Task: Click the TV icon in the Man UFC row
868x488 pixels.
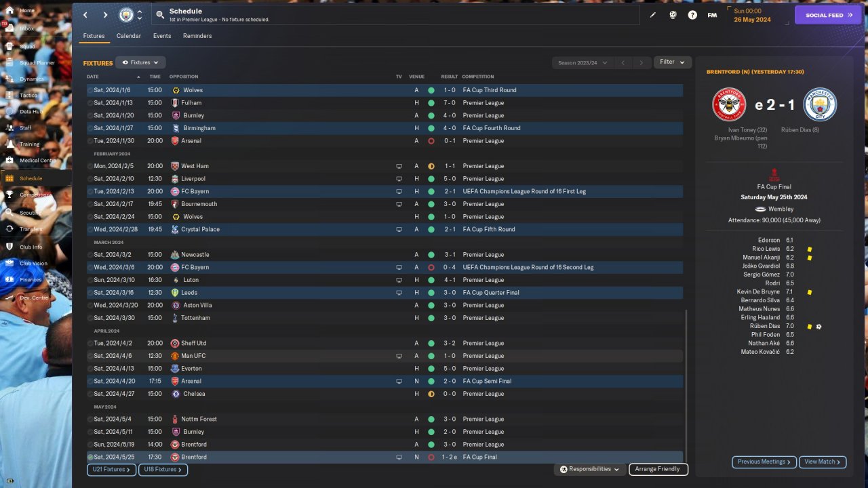Action: pos(399,356)
